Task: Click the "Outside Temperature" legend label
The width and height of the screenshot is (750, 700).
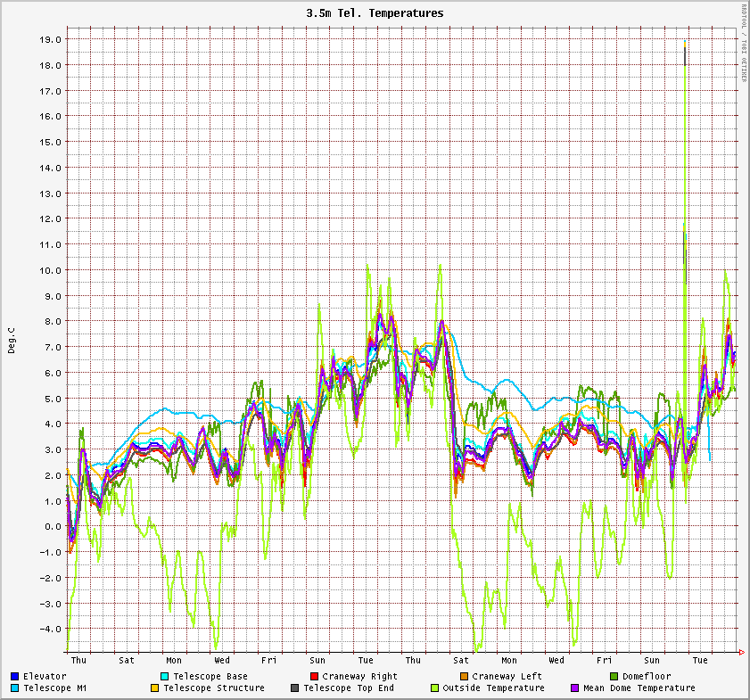Action: (x=493, y=688)
